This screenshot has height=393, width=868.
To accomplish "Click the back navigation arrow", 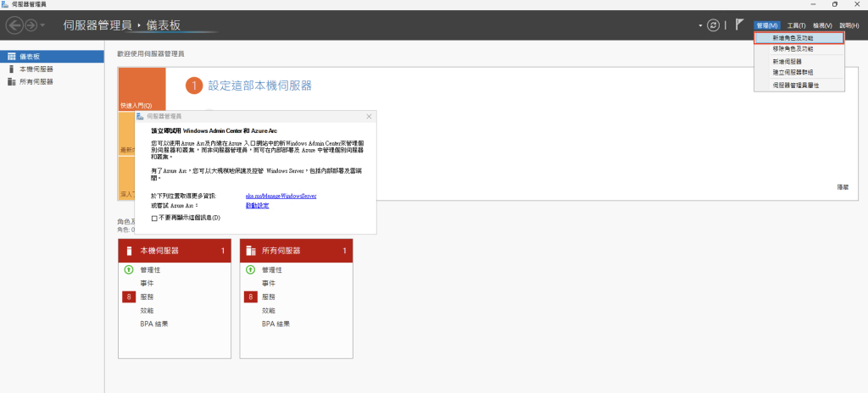I will pos(14,25).
